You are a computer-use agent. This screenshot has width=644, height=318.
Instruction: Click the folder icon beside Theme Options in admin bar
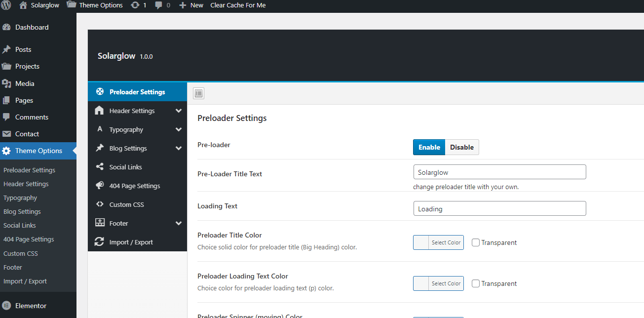(71, 5)
